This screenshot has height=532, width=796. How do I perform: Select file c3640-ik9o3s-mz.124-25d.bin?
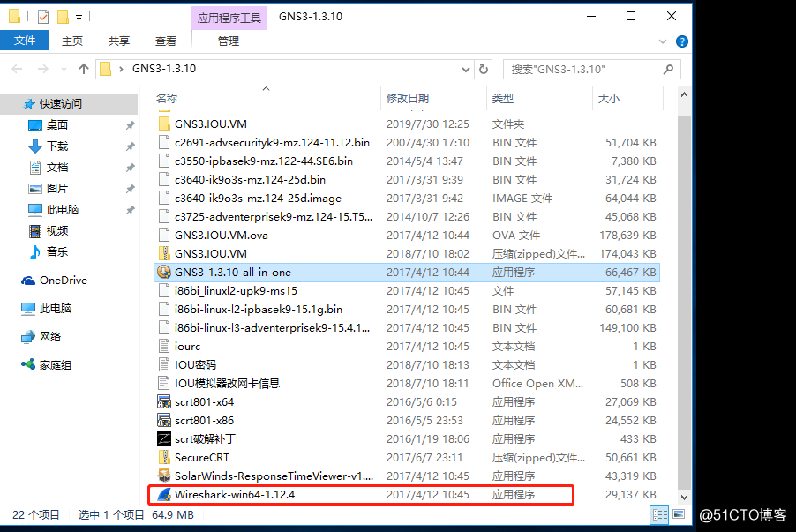(406, 180)
